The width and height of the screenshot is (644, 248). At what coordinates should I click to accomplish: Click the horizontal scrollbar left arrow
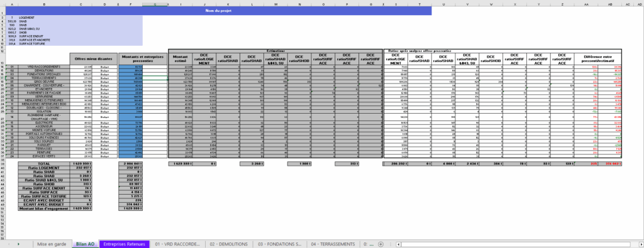[x=399, y=244]
